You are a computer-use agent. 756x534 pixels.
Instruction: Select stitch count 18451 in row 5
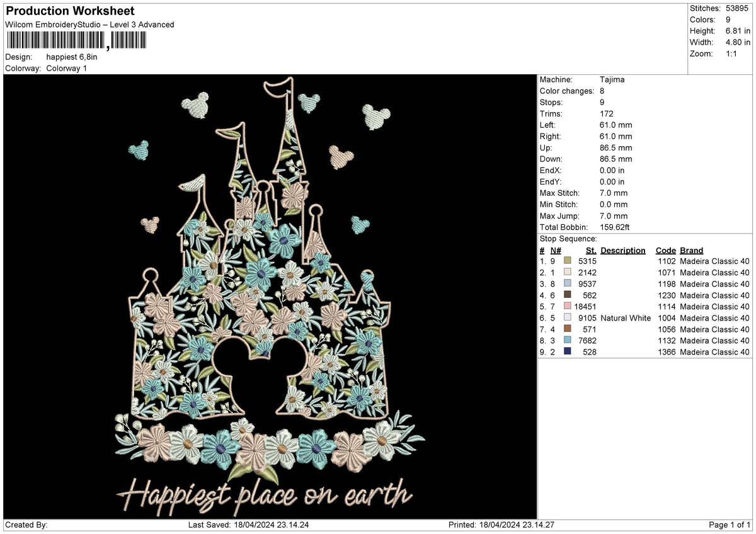[x=585, y=307]
